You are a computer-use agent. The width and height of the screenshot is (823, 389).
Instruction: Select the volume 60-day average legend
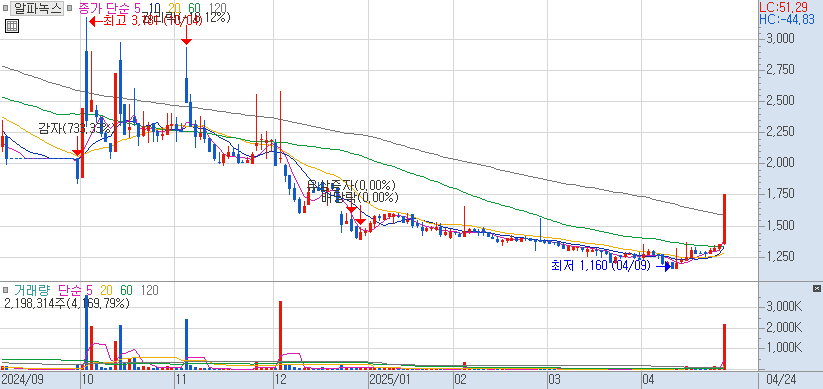[x=126, y=290]
